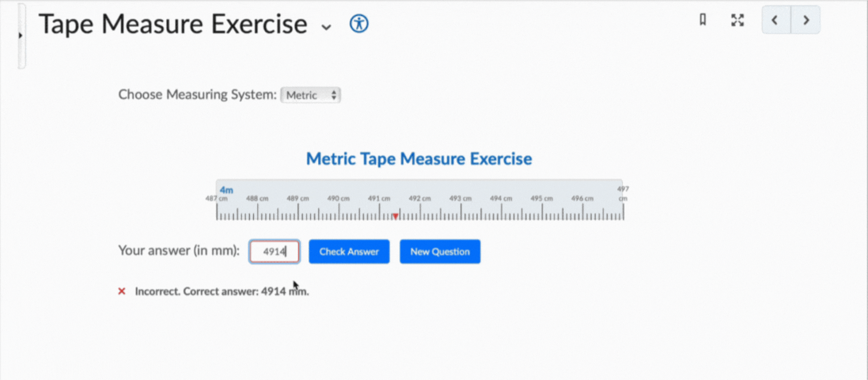Open the Tape Measure Exercise title dropdown
The image size is (868, 380).
[x=326, y=27]
